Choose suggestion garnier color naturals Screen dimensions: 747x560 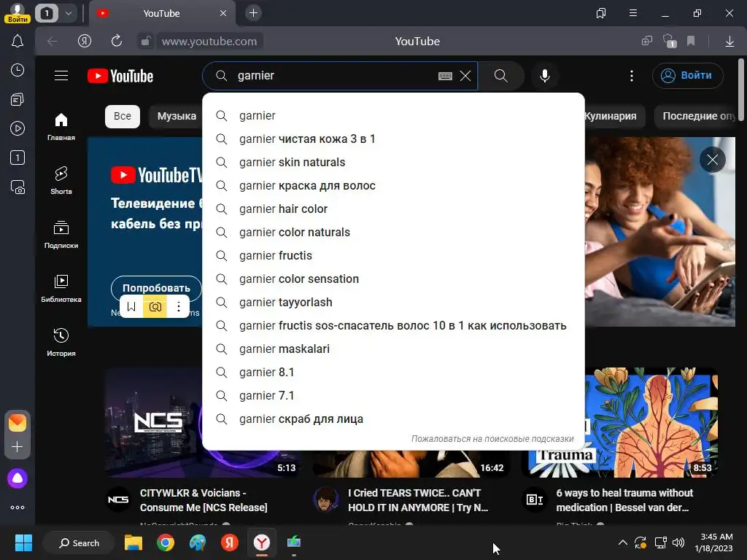[393, 233]
